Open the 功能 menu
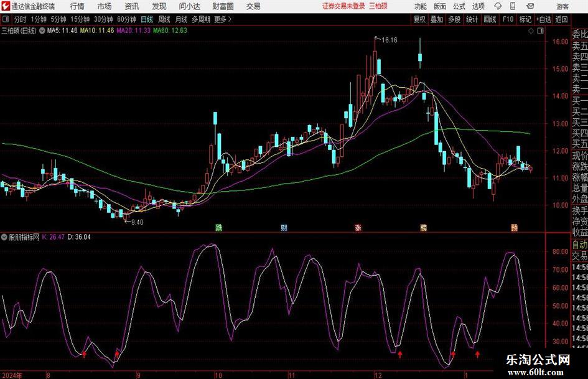The image size is (588, 379). pyautogui.click(x=421, y=6)
